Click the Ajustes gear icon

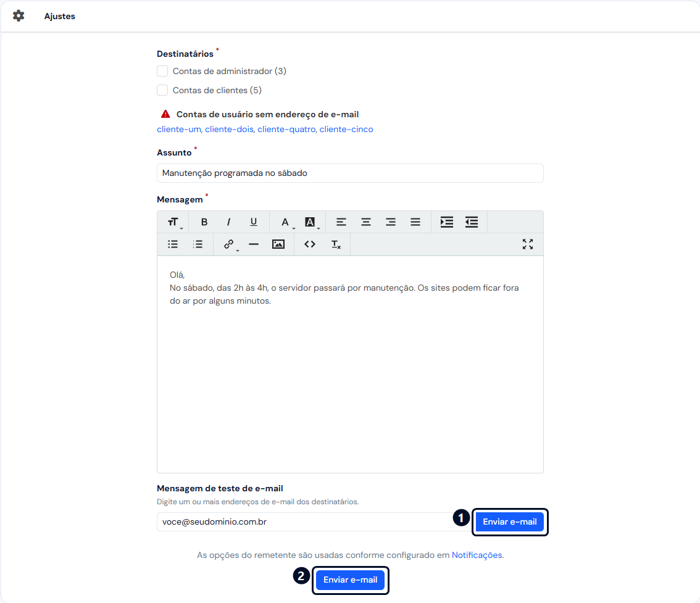(19, 16)
